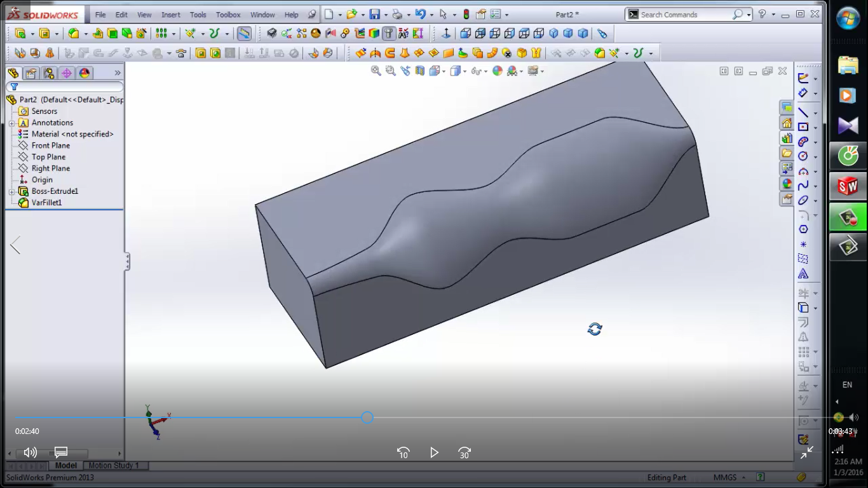Open the Design Library task pane tab
The image size is (868, 488).
pos(787,138)
